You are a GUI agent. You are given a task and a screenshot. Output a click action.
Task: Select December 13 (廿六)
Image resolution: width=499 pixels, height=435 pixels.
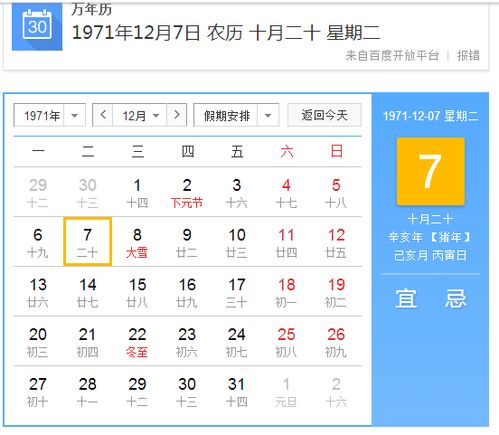point(38,292)
